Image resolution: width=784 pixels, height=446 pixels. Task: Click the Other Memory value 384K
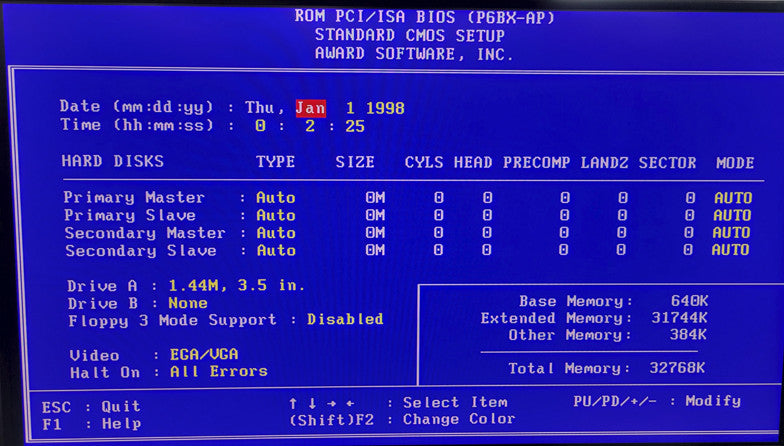point(688,334)
